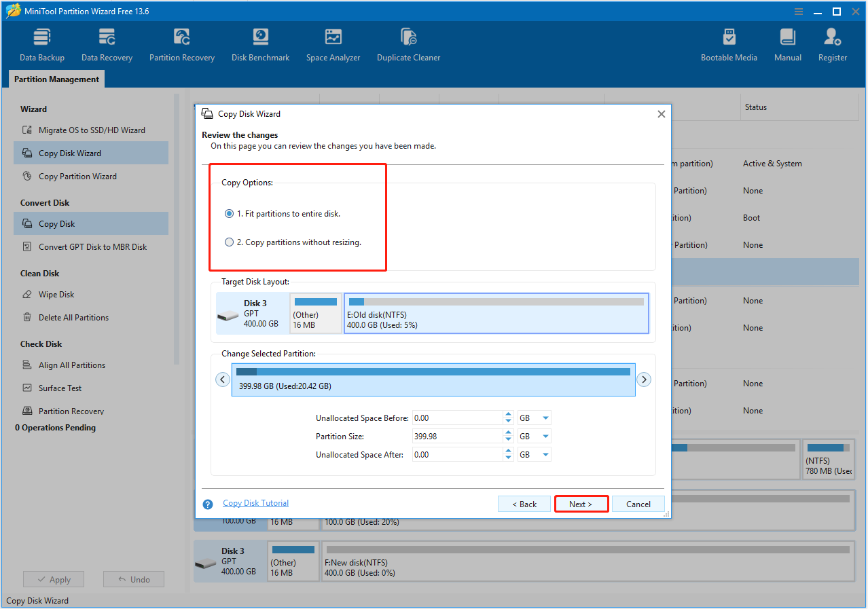Decrease Partition Size value
Viewport: 868px width, 609px height.
point(509,441)
